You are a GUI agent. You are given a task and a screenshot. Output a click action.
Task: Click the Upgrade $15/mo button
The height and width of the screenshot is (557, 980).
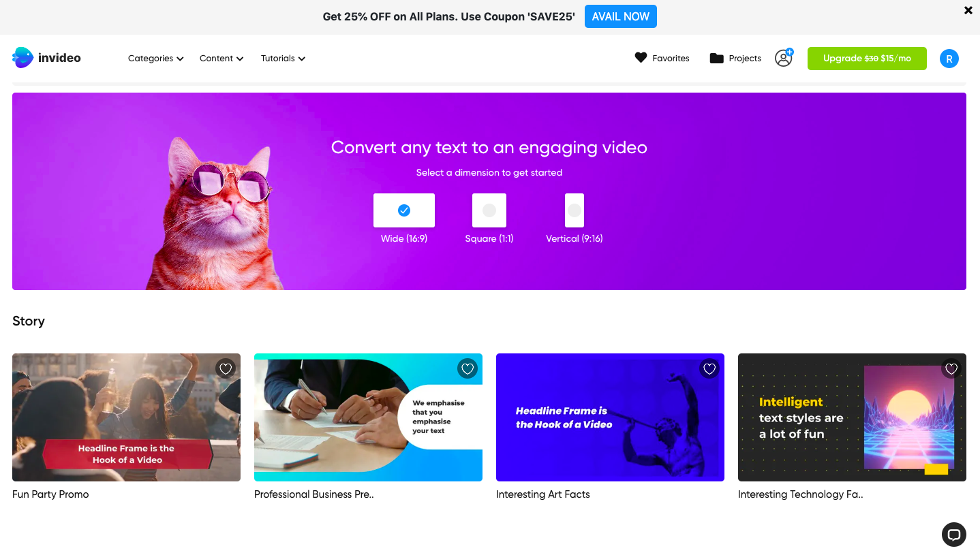pyautogui.click(x=867, y=59)
